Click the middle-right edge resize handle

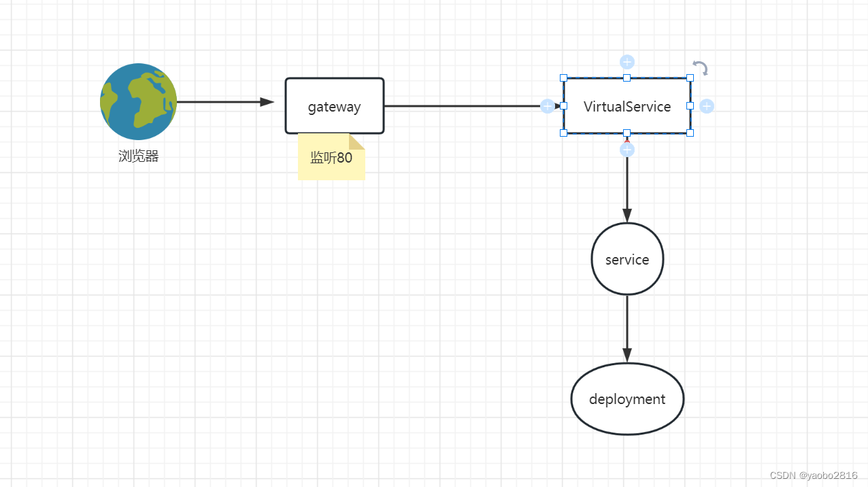pyautogui.click(x=690, y=105)
